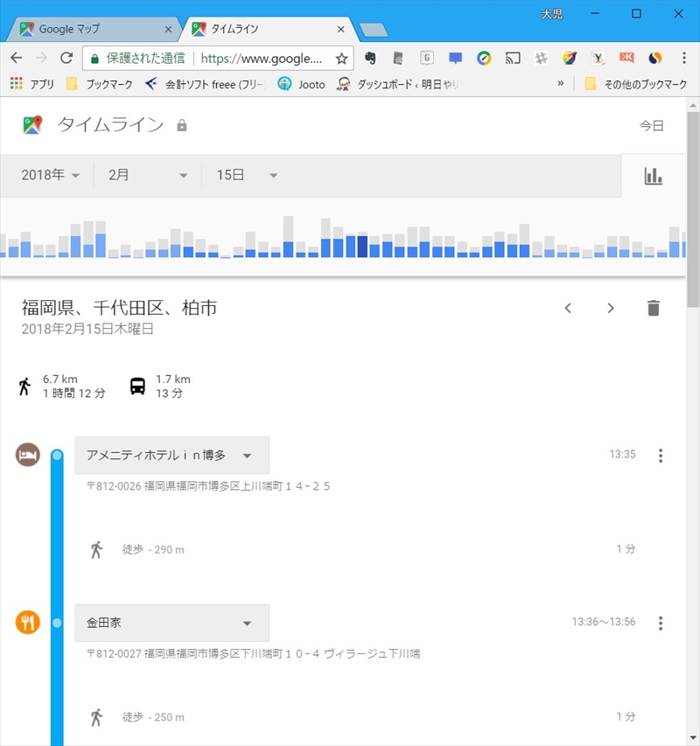Open the アプリ apps shortcut
Image resolution: width=700 pixels, height=746 pixels.
pyautogui.click(x=32, y=84)
